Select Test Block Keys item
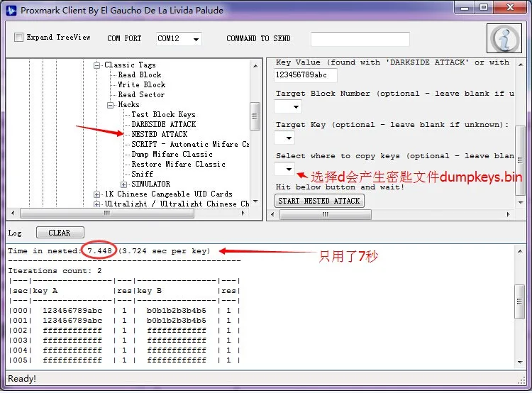The height and width of the screenshot is (393, 532). tap(163, 114)
